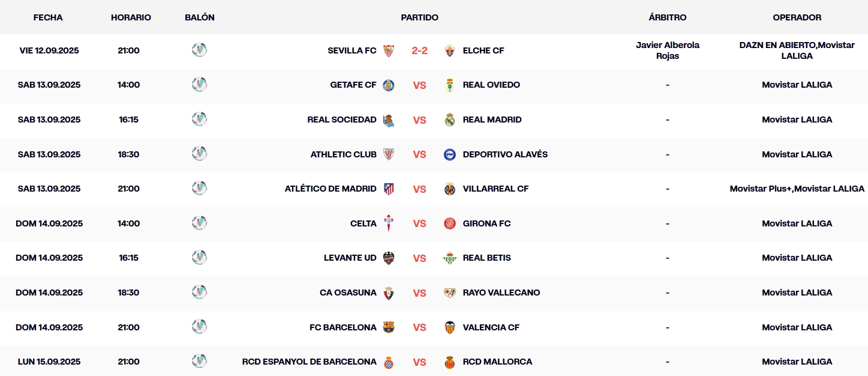Viewport: 868px width, 376px height.
Task: Click Movistar LALIGA in the Celta row
Action: 797,223
